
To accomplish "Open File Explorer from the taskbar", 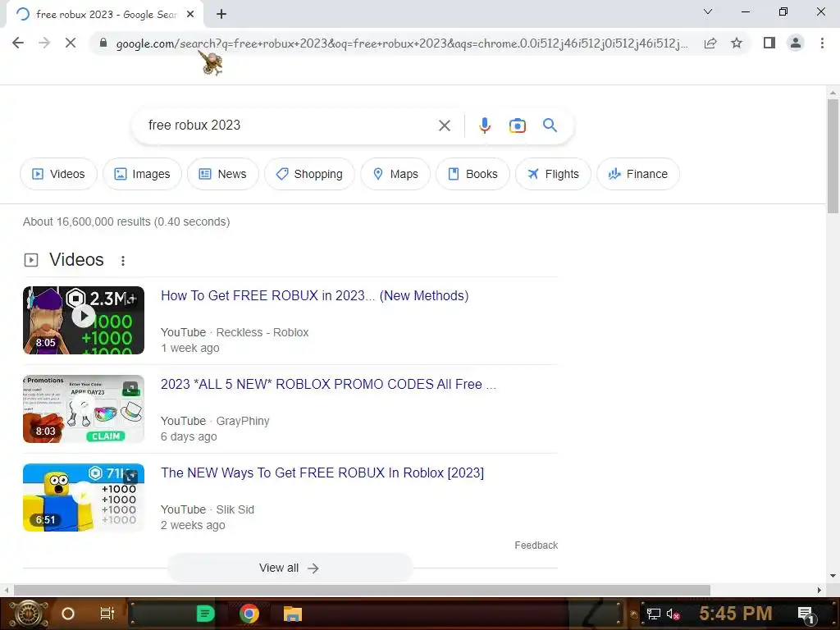I will pos(293,614).
